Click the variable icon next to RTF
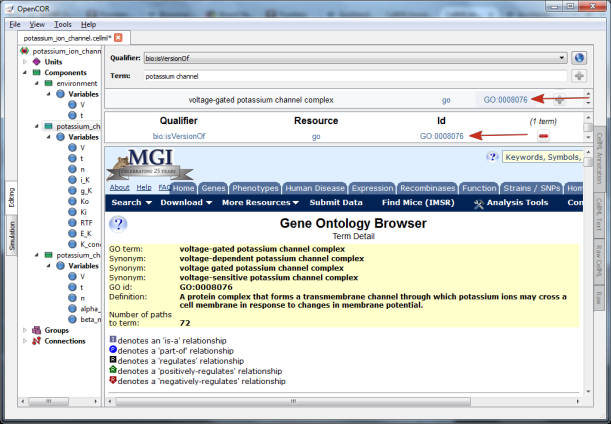This screenshot has width=611, height=424. (72, 223)
